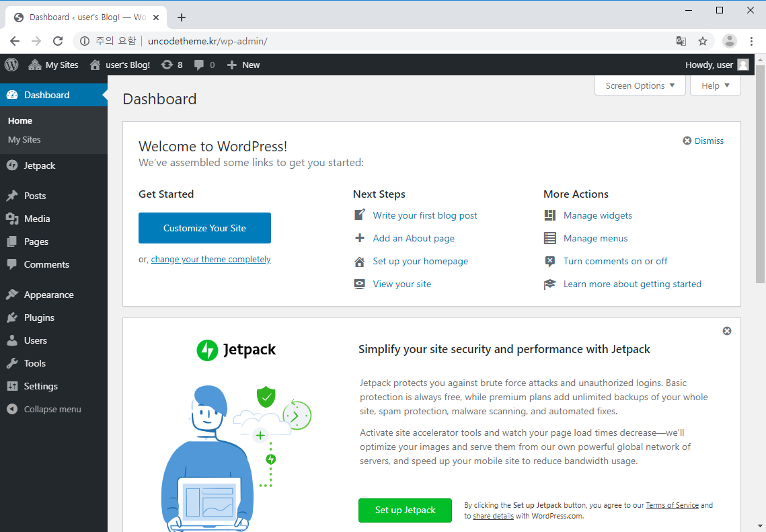Reload the page with refresh icon
Image resolution: width=766 pixels, height=532 pixels.
58,41
